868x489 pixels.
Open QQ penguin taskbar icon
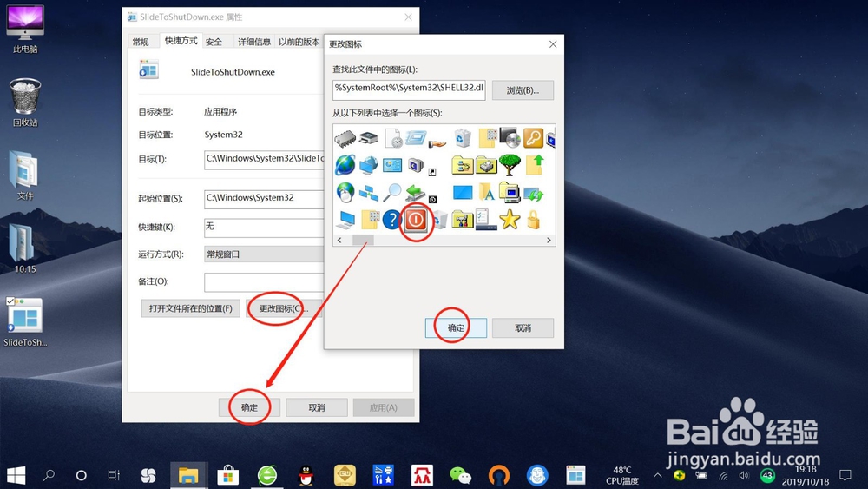306,475
